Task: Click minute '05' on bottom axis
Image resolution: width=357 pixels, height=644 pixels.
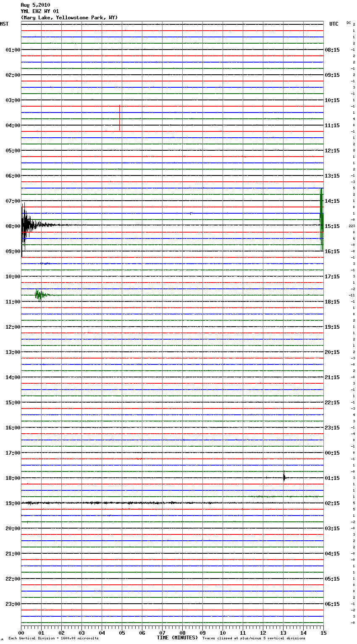Action: pyautogui.click(x=122, y=633)
